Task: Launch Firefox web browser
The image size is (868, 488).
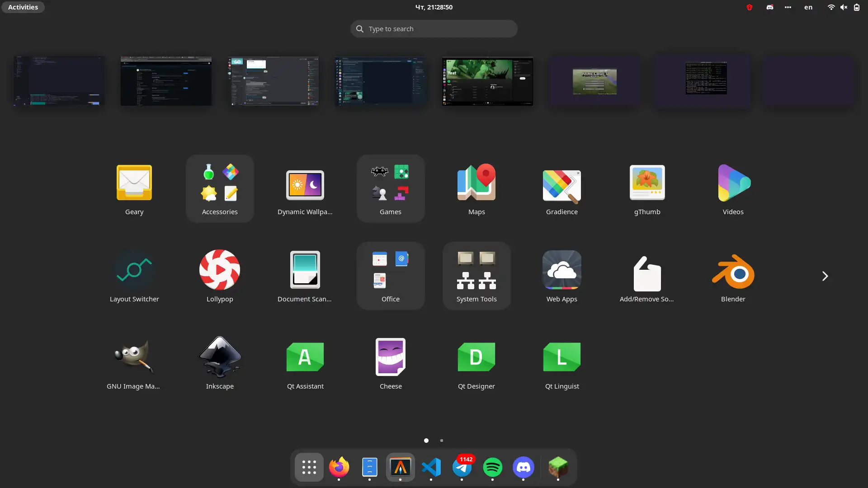Action: 339,467
